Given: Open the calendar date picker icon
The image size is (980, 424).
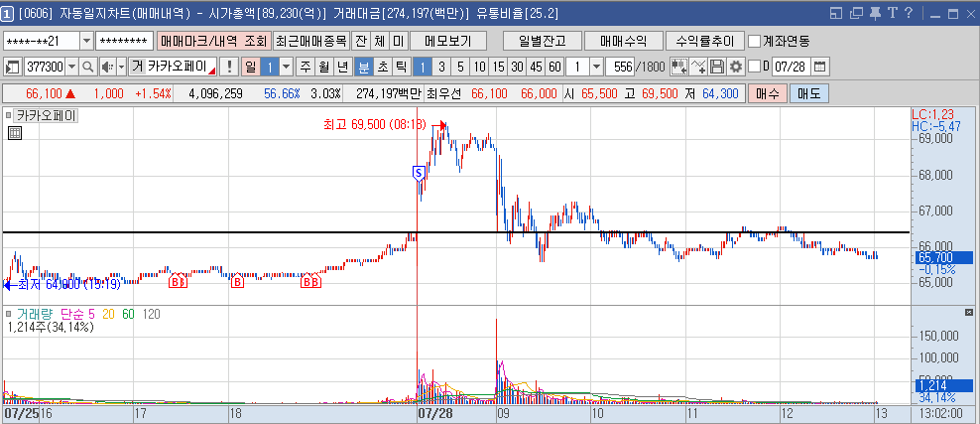Looking at the screenshot, I should point(819,67).
